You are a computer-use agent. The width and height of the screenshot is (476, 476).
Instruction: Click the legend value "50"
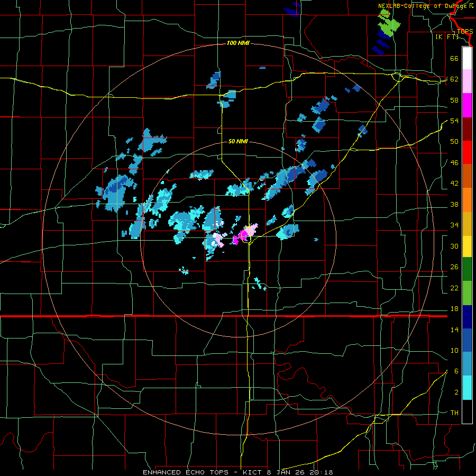click(454, 142)
